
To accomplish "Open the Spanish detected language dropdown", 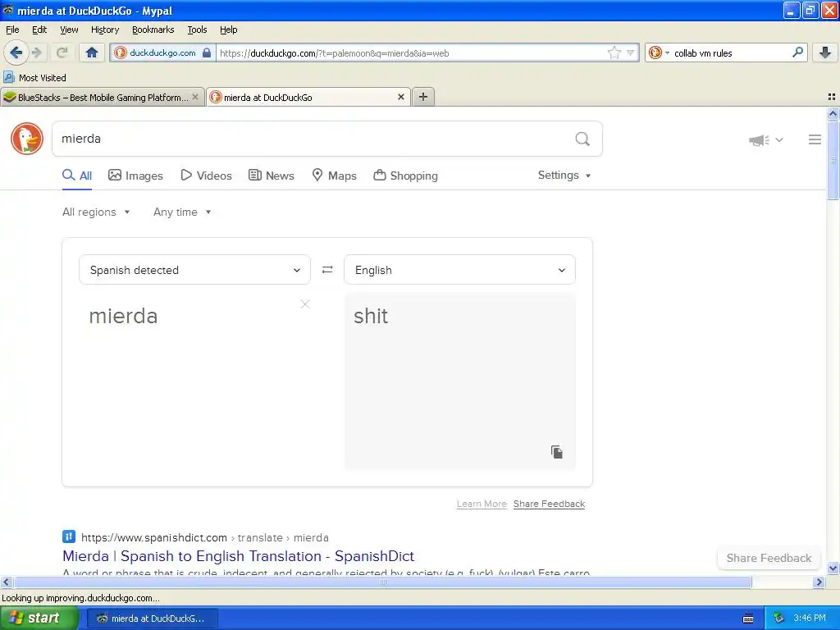I will click(194, 270).
